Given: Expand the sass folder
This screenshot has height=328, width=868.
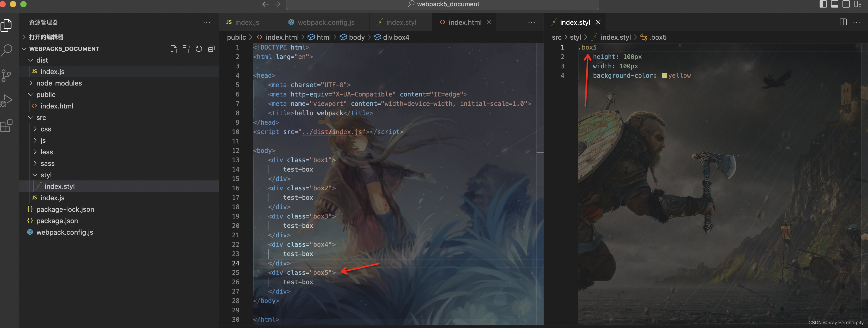Looking at the screenshot, I should [x=47, y=163].
